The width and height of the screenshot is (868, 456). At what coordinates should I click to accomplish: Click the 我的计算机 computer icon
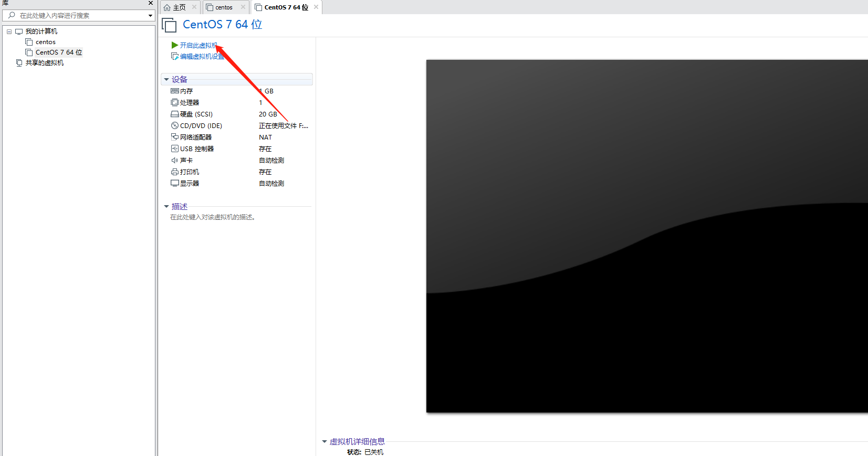[19, 31]
